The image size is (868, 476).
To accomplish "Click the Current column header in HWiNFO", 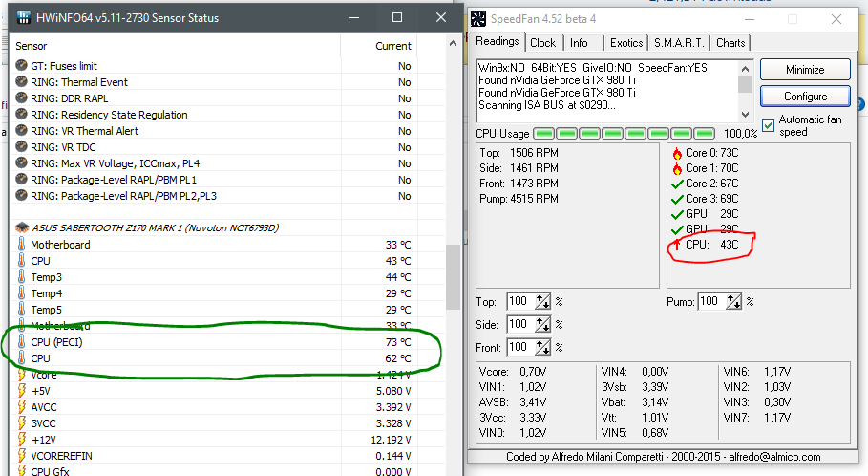I will click(379, 46).
